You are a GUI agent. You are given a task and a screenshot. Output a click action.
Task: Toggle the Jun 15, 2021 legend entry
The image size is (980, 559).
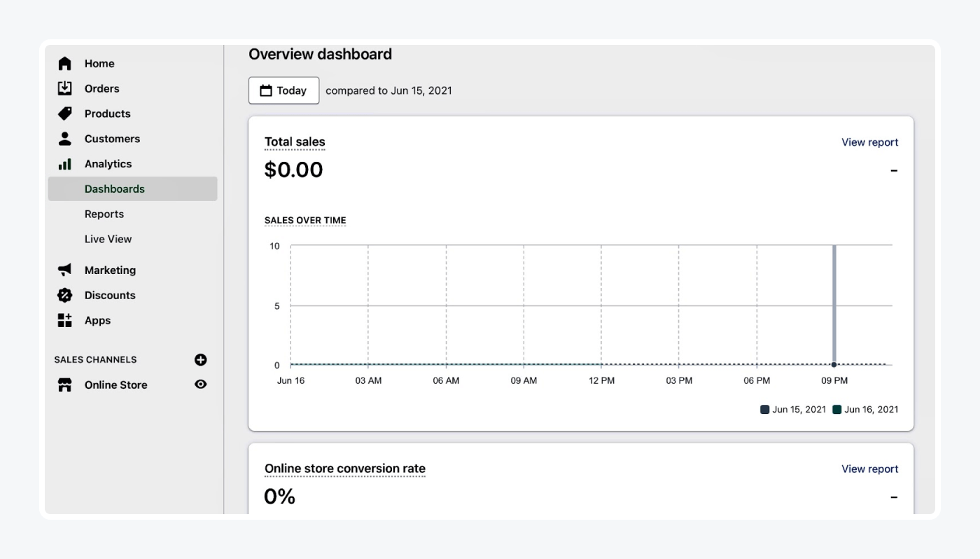[794, 409]
